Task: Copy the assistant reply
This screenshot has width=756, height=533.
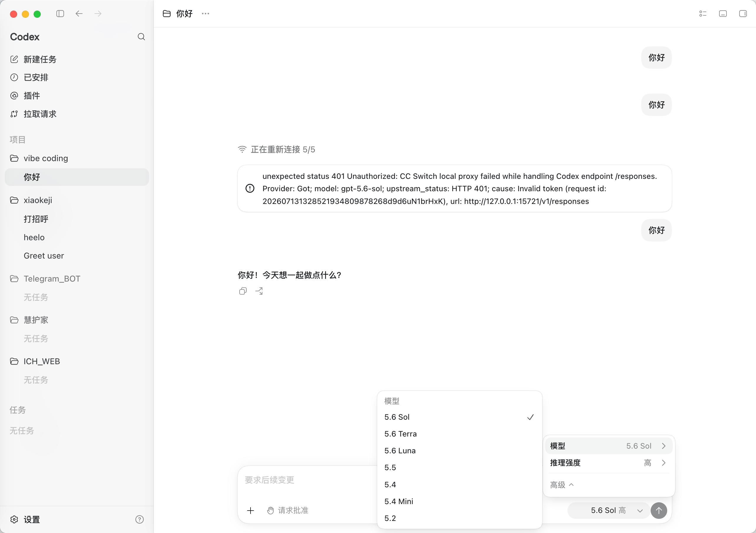Action: tap(243, 291)
